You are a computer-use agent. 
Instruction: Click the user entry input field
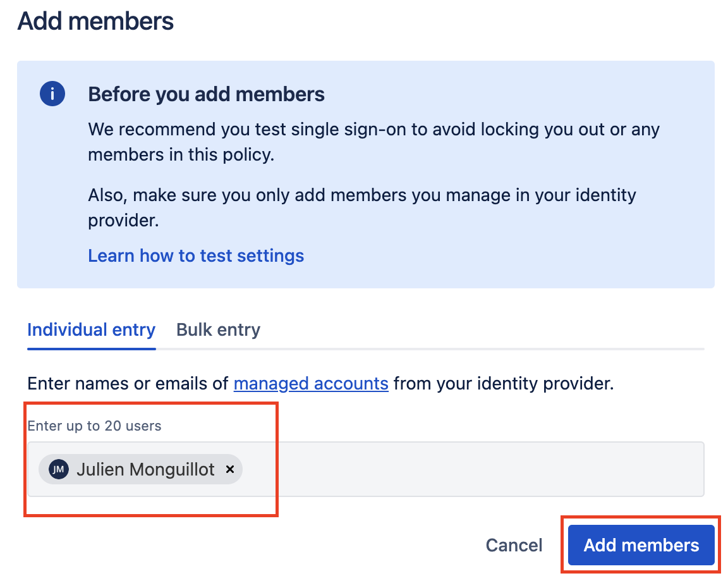[442, 469]
